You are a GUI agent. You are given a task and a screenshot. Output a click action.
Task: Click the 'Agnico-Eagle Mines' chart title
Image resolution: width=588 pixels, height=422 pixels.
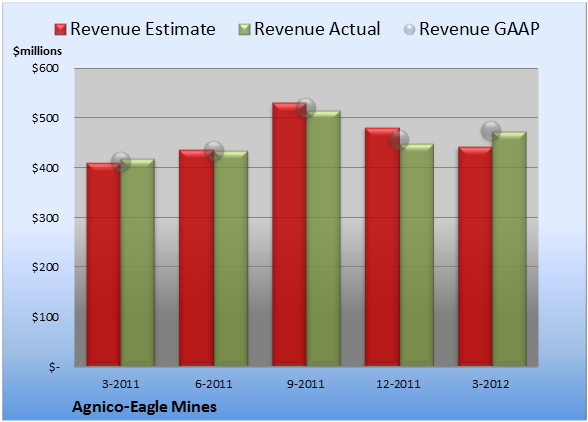tap(144, 407)
